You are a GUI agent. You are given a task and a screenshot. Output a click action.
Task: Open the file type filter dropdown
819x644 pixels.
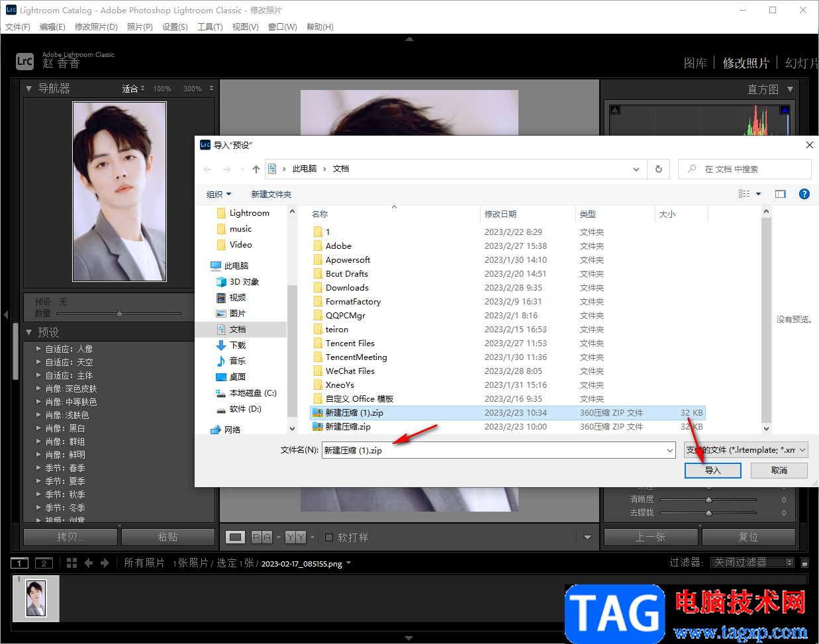[x=746, y=450]
